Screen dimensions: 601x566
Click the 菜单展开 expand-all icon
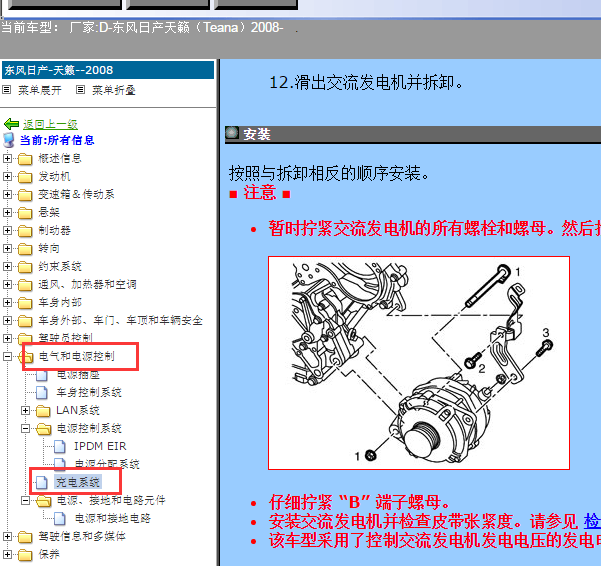[x=7, y=90]
